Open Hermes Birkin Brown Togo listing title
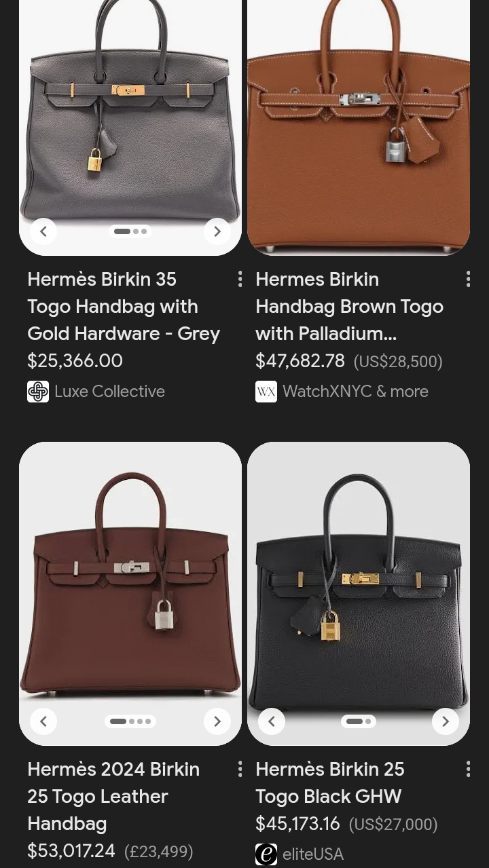 [x=349, y=306]
